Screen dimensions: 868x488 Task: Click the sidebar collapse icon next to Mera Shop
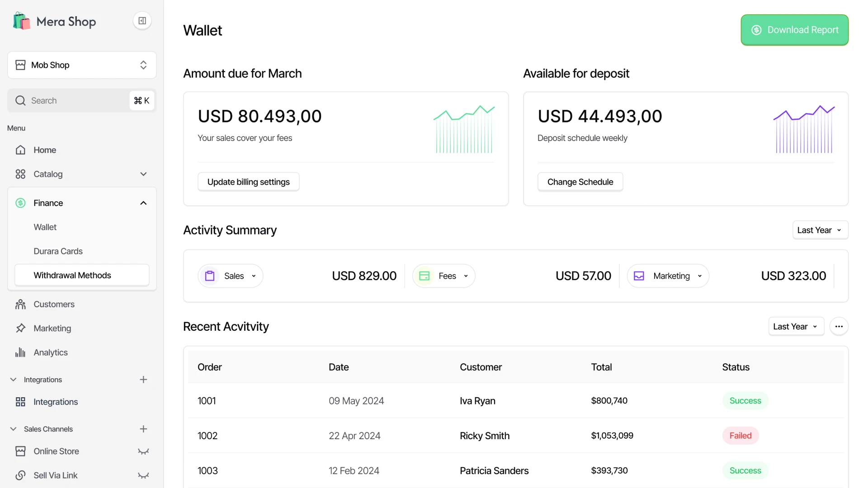click(142, 21)
